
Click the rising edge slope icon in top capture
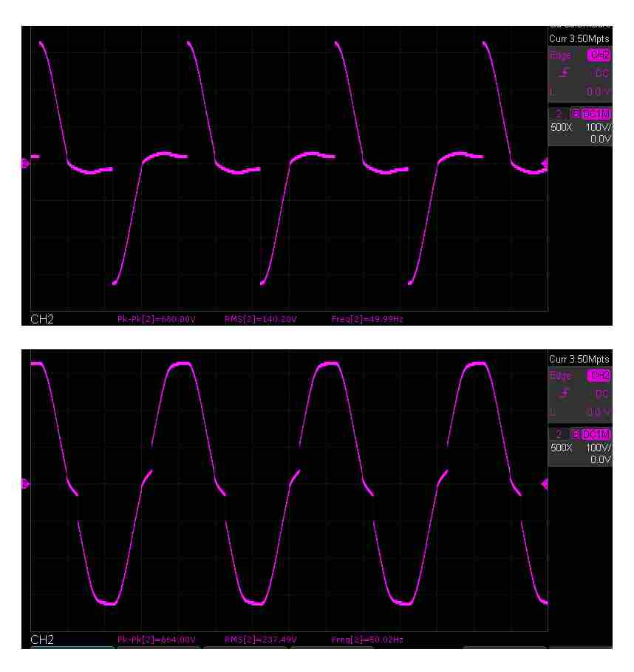click(x=565, y=72)
